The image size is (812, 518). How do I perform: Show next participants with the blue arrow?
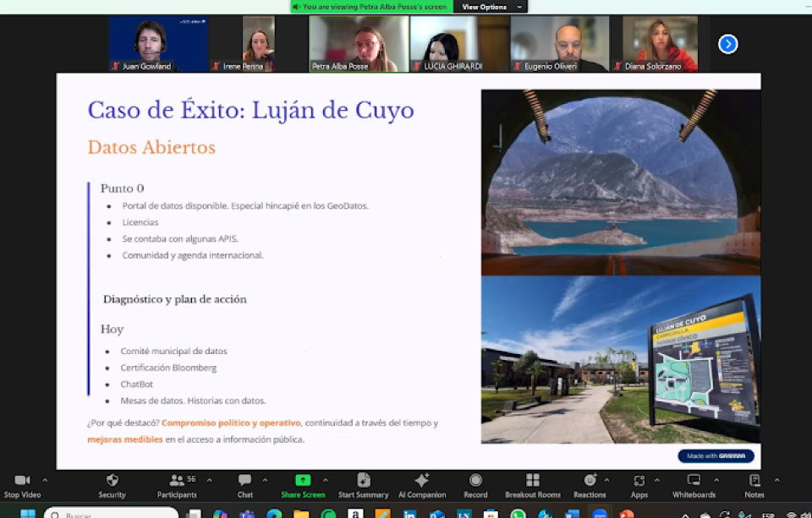728,44
